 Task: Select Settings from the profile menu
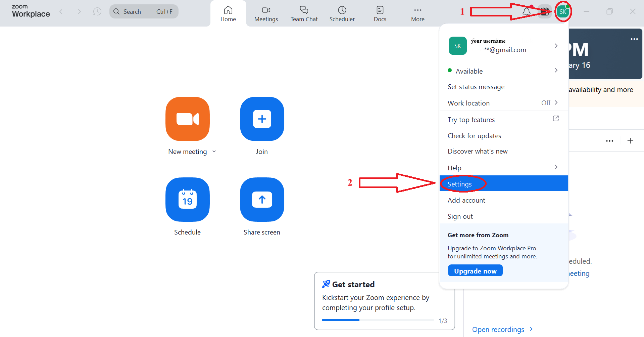click(460, 184)
